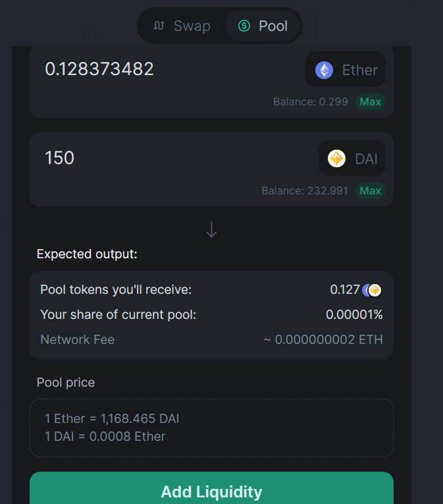Image resolution: width=443 pixels, height=504 pixels.
Task: Set Ether amount to Max balance
Action: (x=370, y=102)
